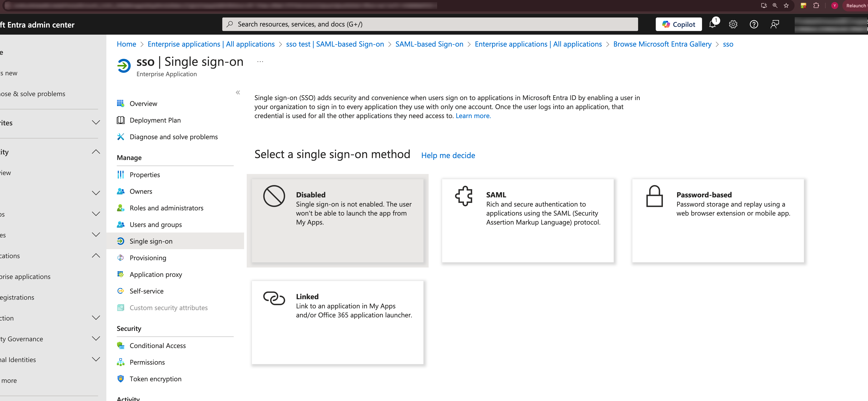
Task: Click the Owners people icon
Action: [x=121, y=191]
